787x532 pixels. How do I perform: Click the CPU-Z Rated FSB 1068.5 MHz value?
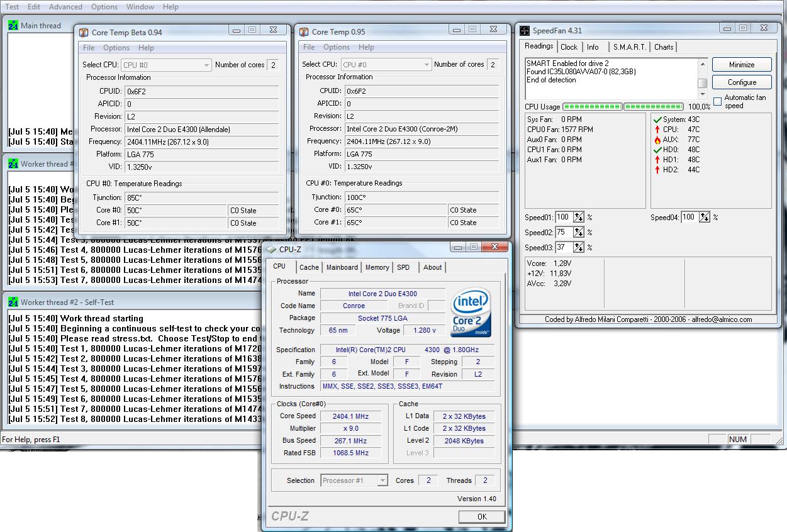(x=351, y=453)
